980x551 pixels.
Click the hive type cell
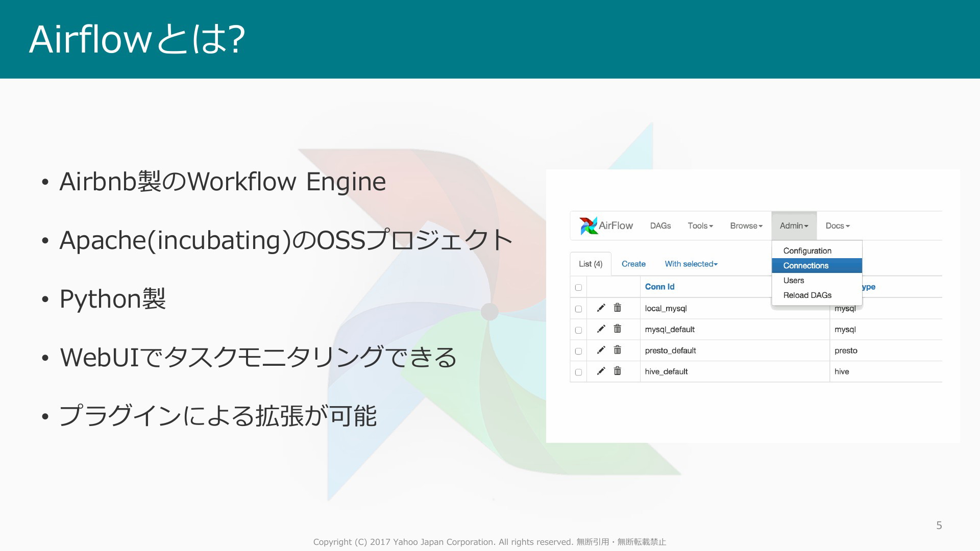click(x=842, y=372)
